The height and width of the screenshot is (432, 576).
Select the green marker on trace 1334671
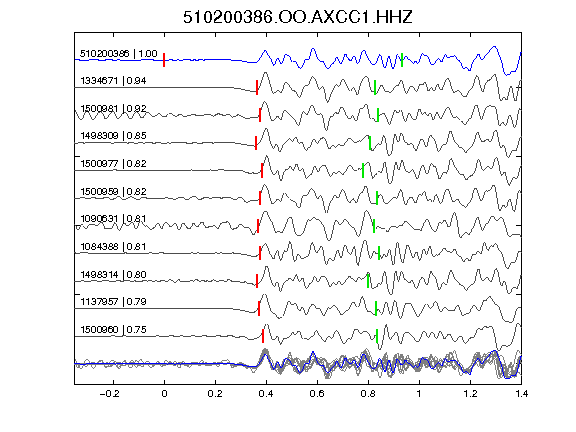click(375, 87)
